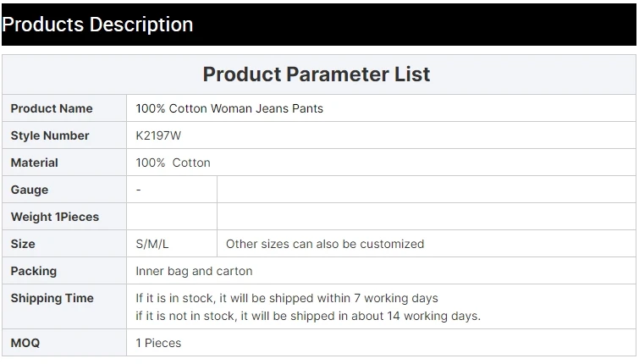The height and width of the screenshot is (364, 639).
Task: Click the dash value in Gauge row
Action: pos(139,190)
